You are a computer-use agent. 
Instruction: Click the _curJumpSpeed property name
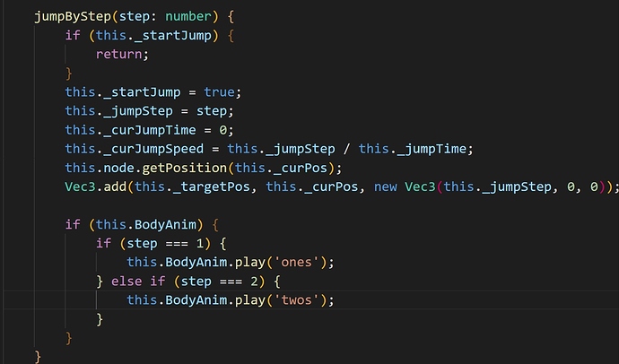(153, 149)
